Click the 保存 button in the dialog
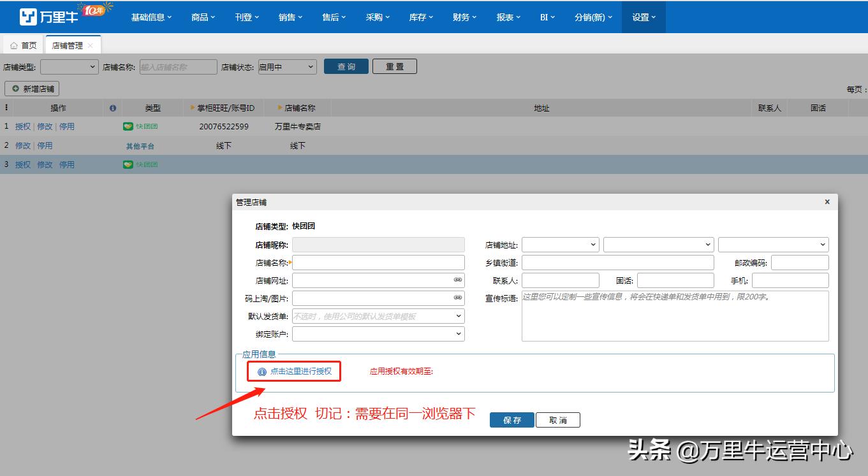 point(511,419)
